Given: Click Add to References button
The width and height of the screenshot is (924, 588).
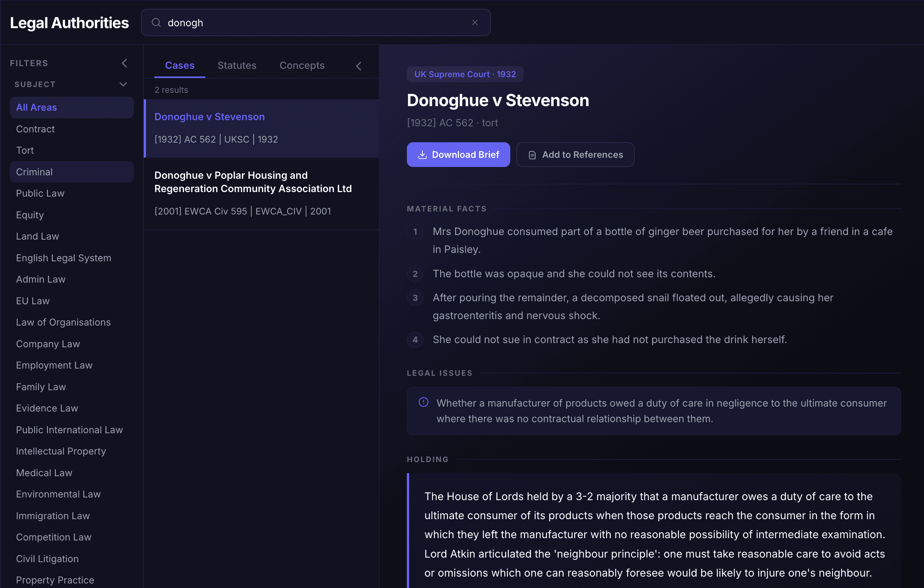Looking at the screenshot, I should 575,155.
